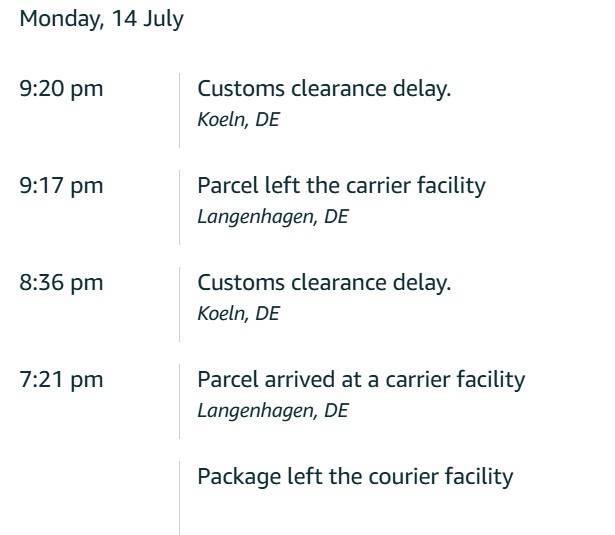This screenshot has height=535, width=615.
Task: Click Langenhagen, DE location under 9:17 pm
Action: (273, 217)
